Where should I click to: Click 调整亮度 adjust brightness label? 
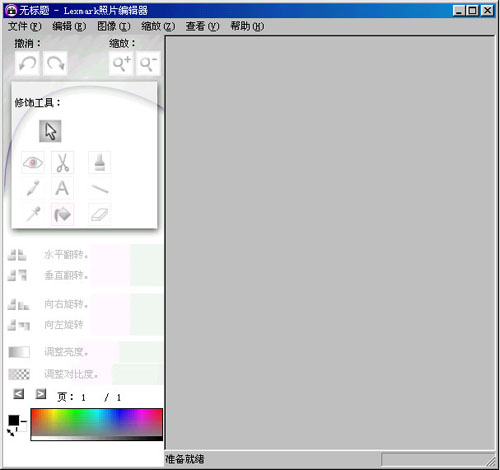point(66,352)
